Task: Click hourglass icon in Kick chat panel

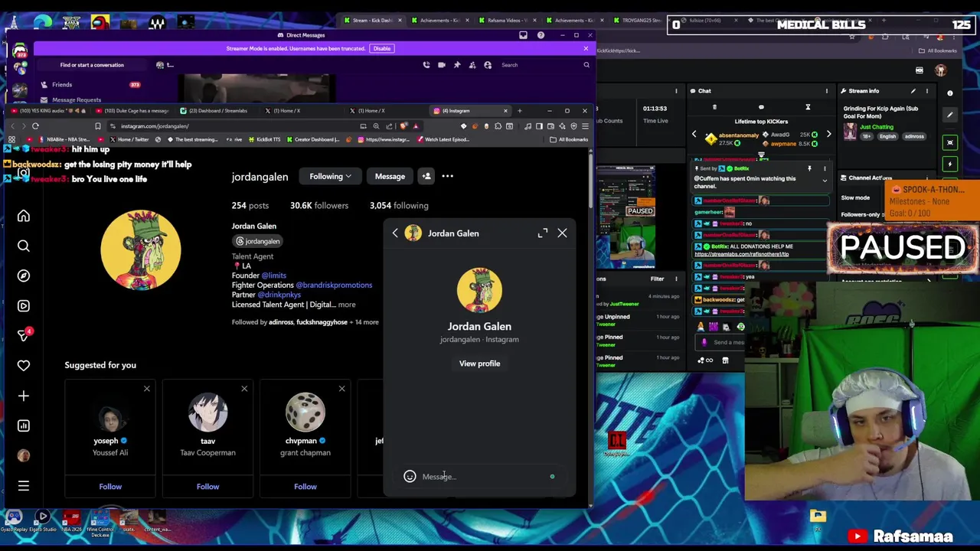Action: click(x=808, y=107)
